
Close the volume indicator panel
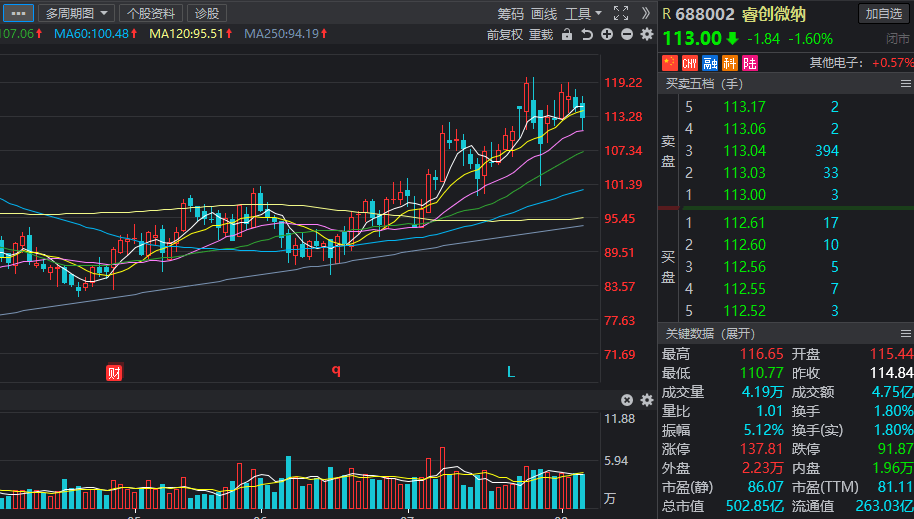(x=627, y=400)
